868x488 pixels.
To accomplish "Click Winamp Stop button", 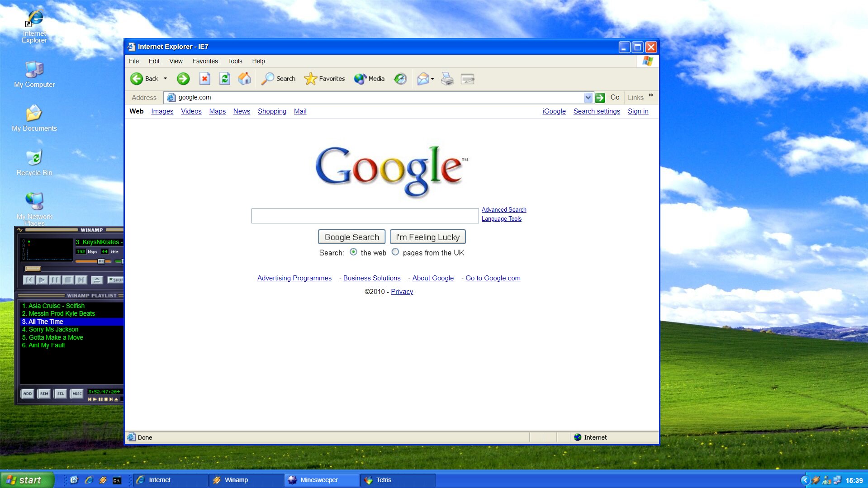I will click(x=68, y=280).
